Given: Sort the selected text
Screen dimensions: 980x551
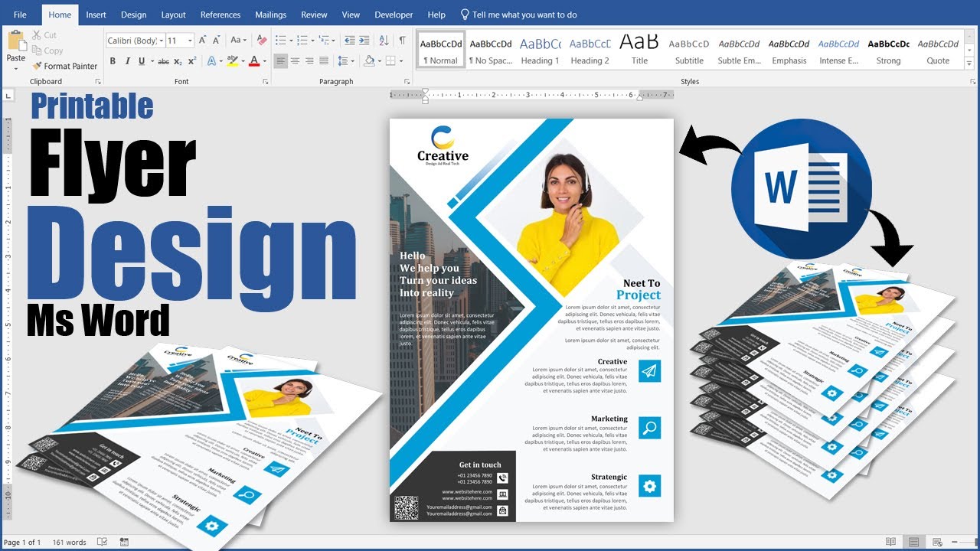Looking at the screenshot, I should (384, 41).
